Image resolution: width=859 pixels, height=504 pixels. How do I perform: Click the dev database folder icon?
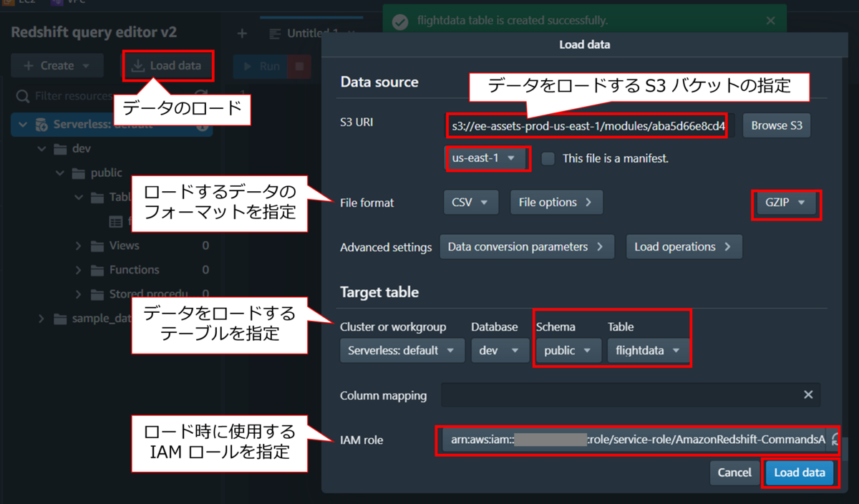(x=60, y=149)
